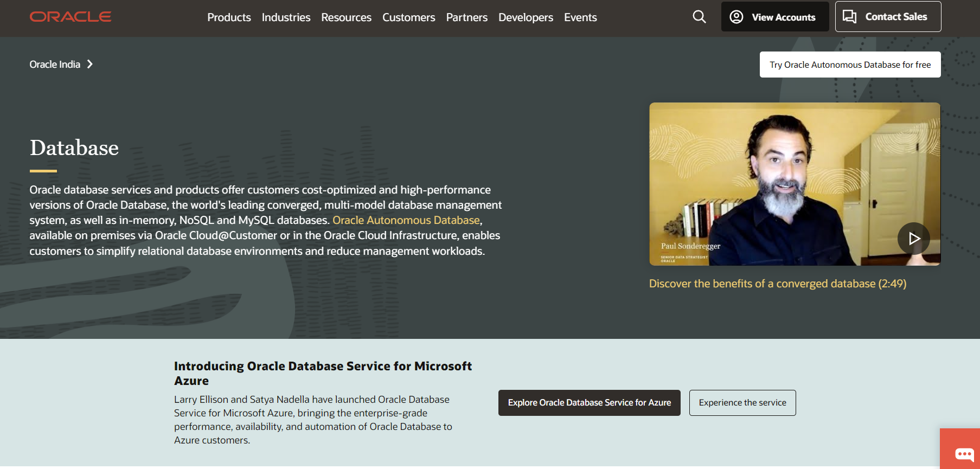Click the chevron next to Oracle India
Viewport: 980px width, 469px height.
click(x=90, y=65)
